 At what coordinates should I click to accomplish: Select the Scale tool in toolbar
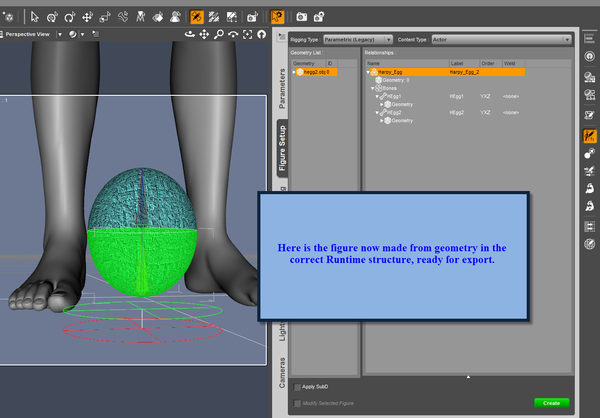coord(105,17)
